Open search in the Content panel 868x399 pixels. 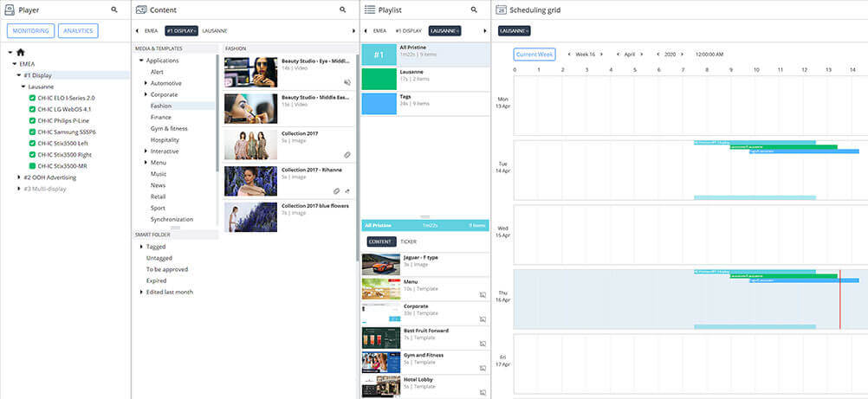343,10
